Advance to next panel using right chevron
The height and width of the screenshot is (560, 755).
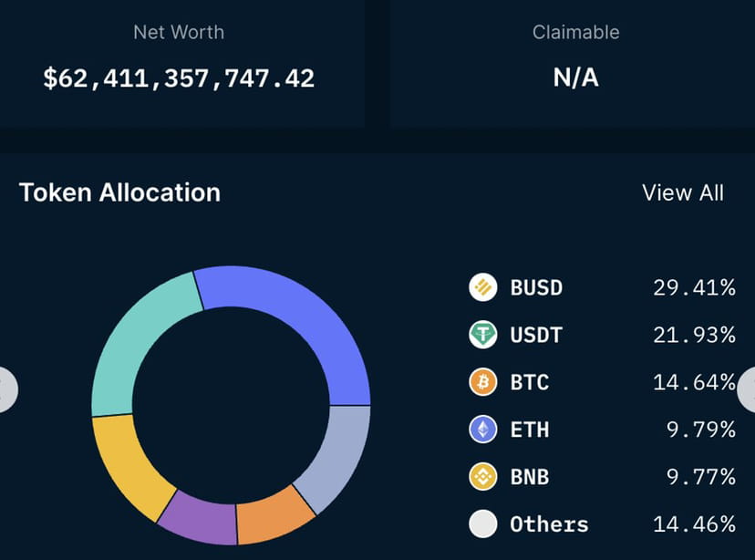(750, 389)
